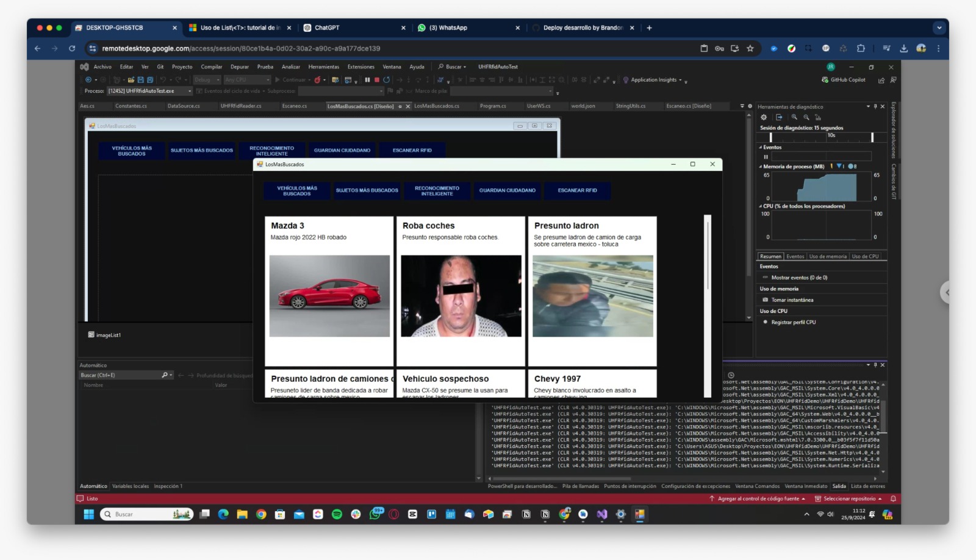Click the share/Live Share icon near Copilot
Screen dimensions: 976x560
click(x=881, y=80)
